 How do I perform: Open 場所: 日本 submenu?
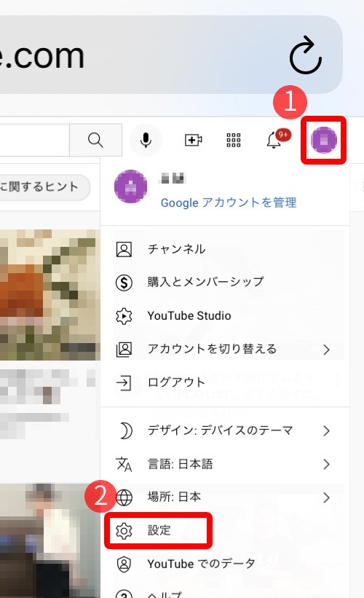tap(225, 497)
